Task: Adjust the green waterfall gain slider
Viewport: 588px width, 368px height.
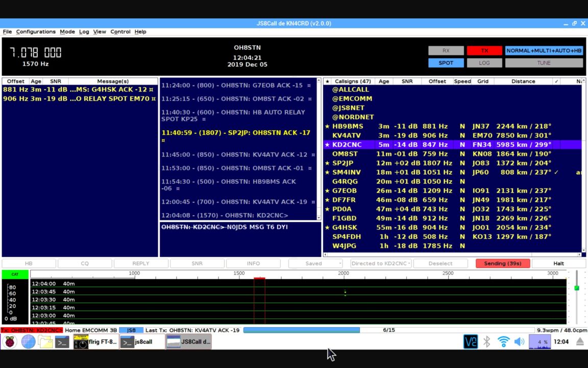Action: click(577, 288)
